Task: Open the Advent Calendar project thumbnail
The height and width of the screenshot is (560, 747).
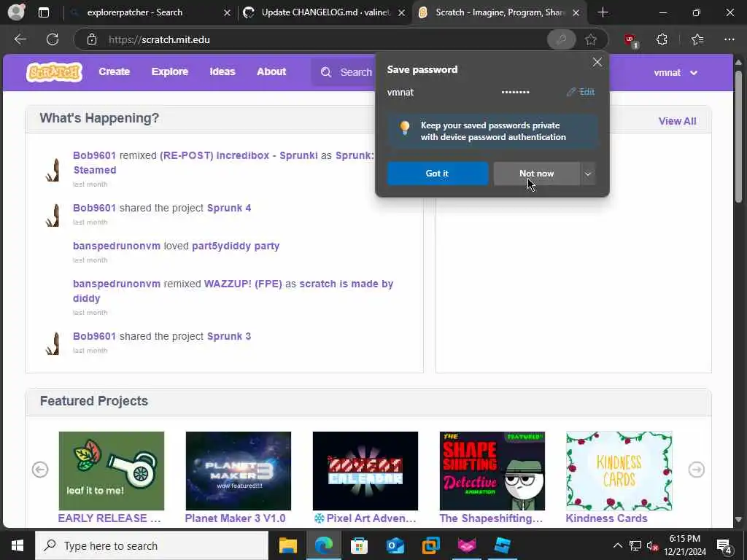Action: point(365,471)
